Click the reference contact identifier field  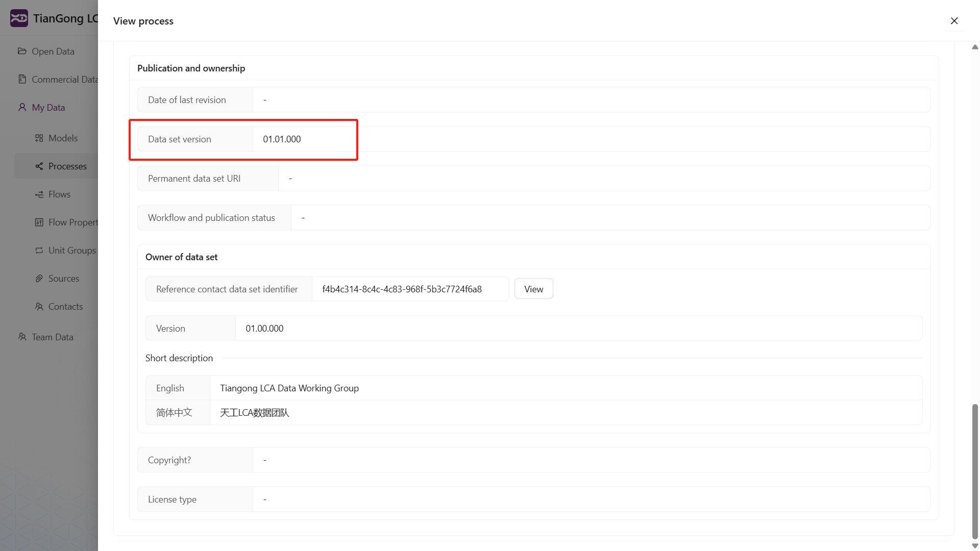(410, 289)
